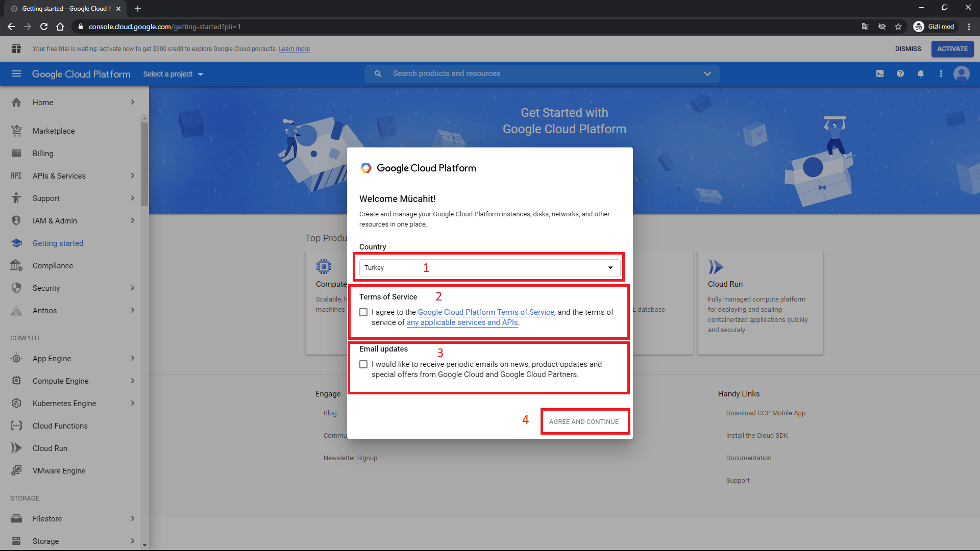
Task: Expand the search bar dropdown arrow
Action: coord(707,74)
